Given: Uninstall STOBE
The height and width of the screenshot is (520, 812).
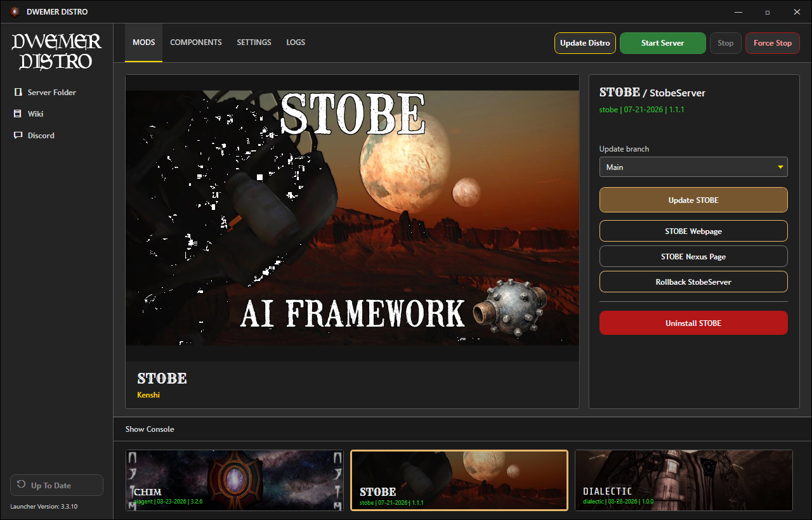Looking at the screenshot, I should [693, 323].
